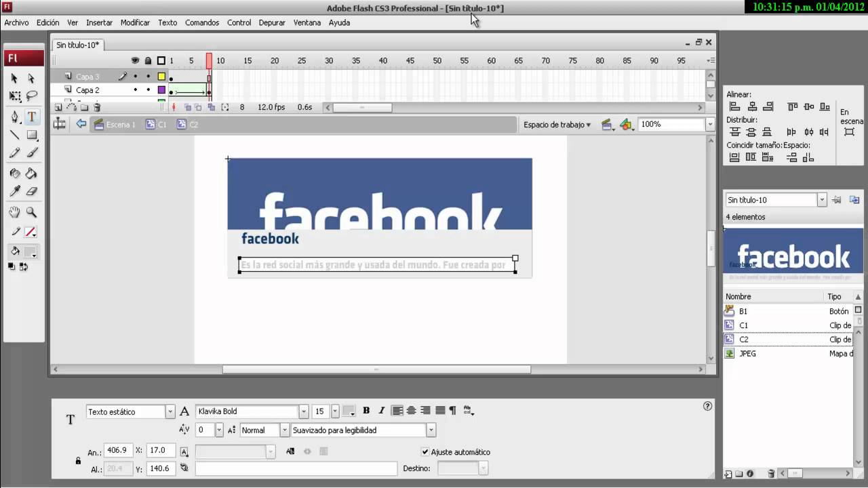Screen dimensions: 868x488
Task: Toggle visibility dot of Capa 2
Action: click(x=135, y=89)
